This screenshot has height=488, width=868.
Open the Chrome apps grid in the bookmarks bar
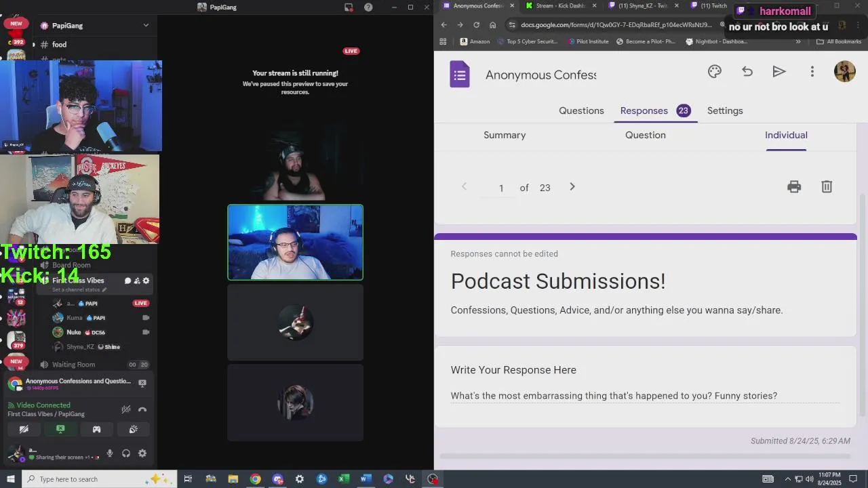(443, 41)
